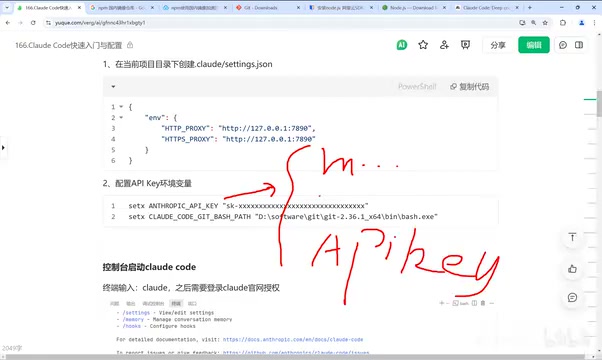602x360 pixels.
Task: Click 复制代码 copy code button
Action: tap(470, 87)
